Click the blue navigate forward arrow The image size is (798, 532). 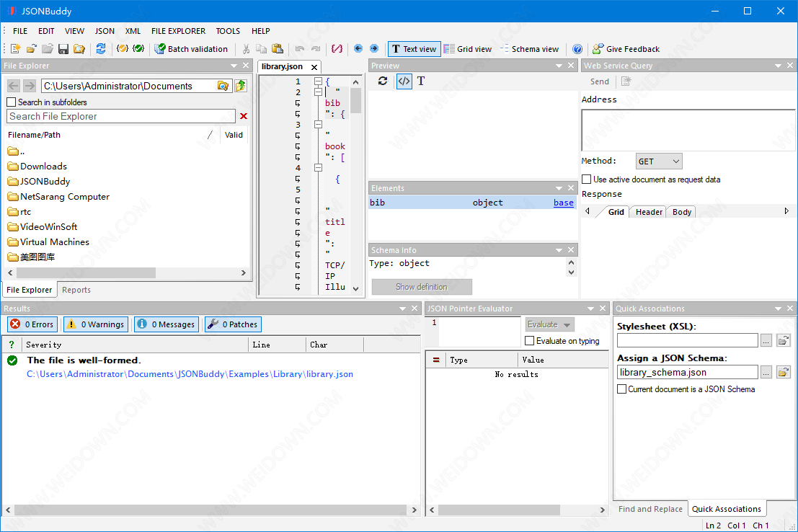(x=374, y=48)
